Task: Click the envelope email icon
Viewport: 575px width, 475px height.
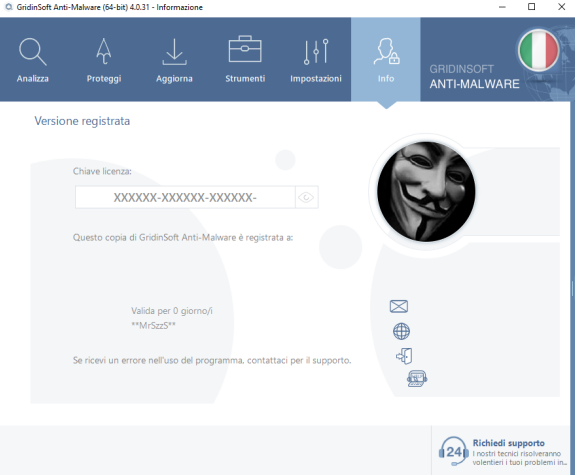Action: click(399, 306)
